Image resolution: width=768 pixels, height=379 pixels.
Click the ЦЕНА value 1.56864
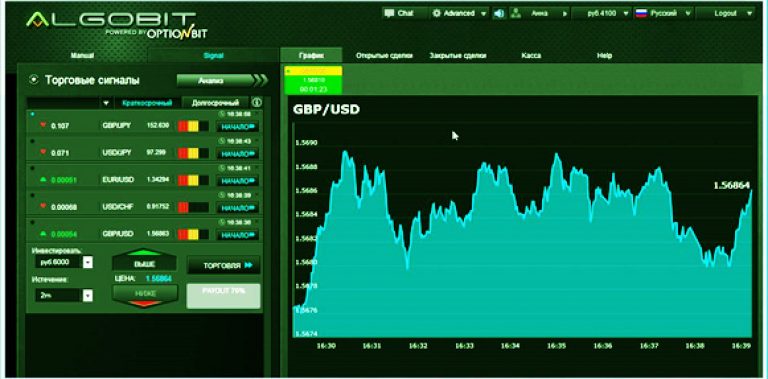(x=158, y=279)
